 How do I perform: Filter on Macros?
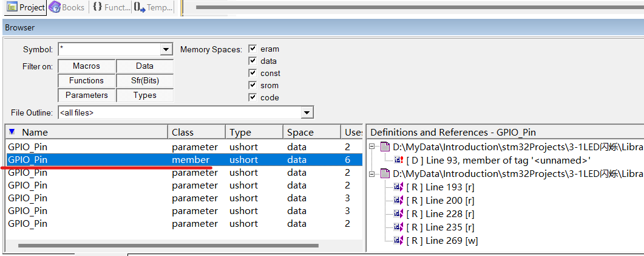tap(86, 66)
